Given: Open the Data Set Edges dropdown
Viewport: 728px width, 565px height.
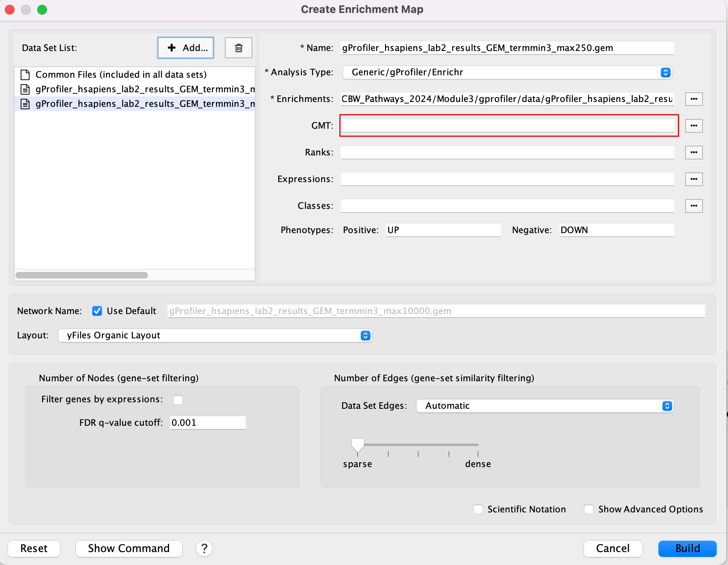Looking at the screenshot, I should (545, 406).
